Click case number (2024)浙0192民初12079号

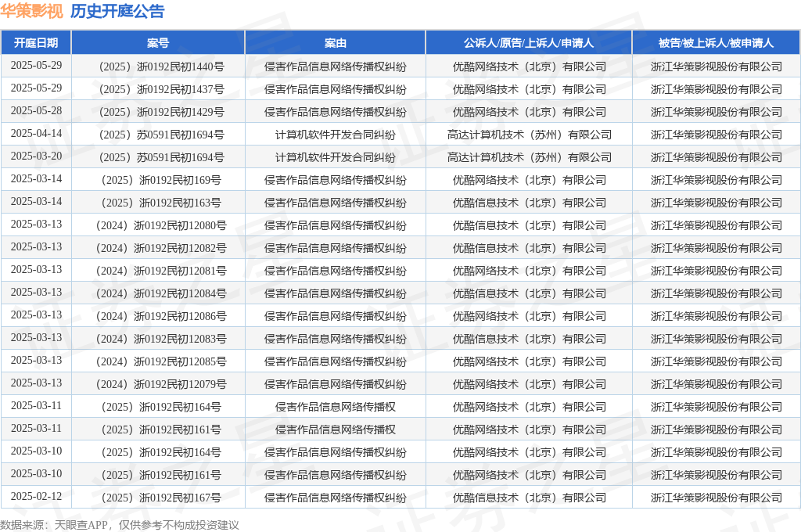pyautogui.click(x=161, y=384)
